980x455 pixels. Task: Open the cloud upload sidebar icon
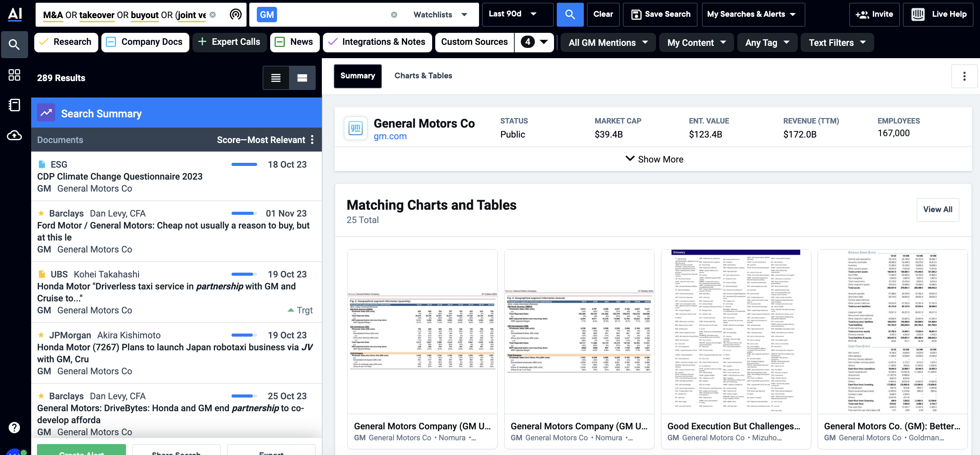[14, 135]
